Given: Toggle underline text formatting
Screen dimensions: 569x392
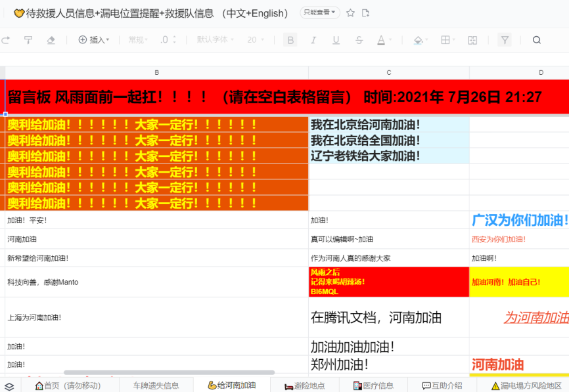Looking at the screenshot, I should click(x=336, y=40).
